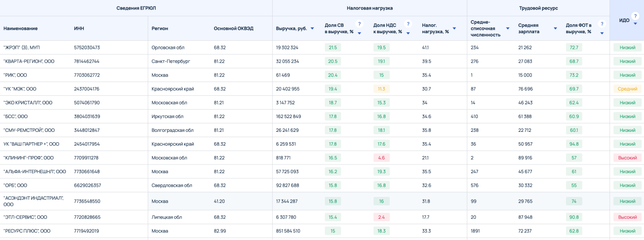Sort by Выручка, руб. using its arrow
644x240 pixels.
pyautogui.click(x=312, y=28)
